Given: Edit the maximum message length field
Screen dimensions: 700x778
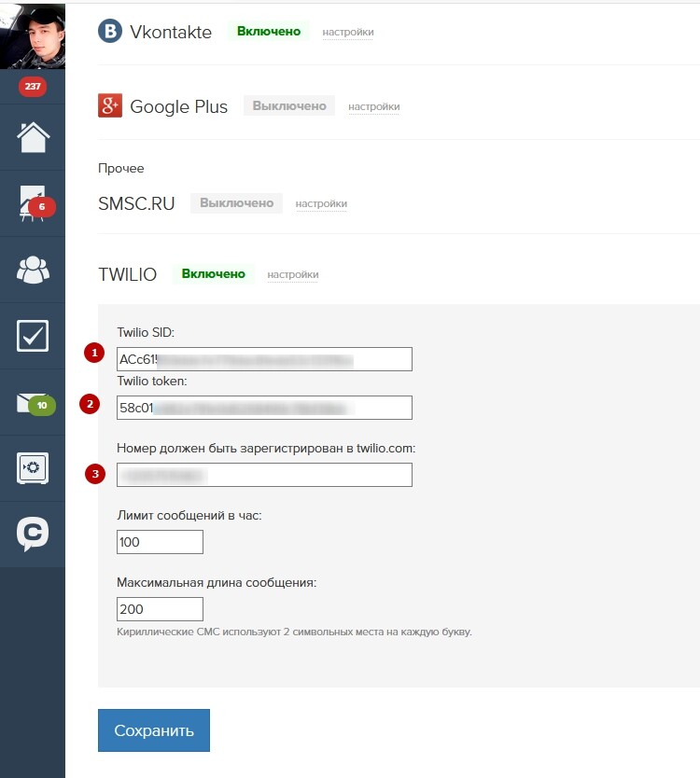Looking at the screenshot, I should [160, 609].
